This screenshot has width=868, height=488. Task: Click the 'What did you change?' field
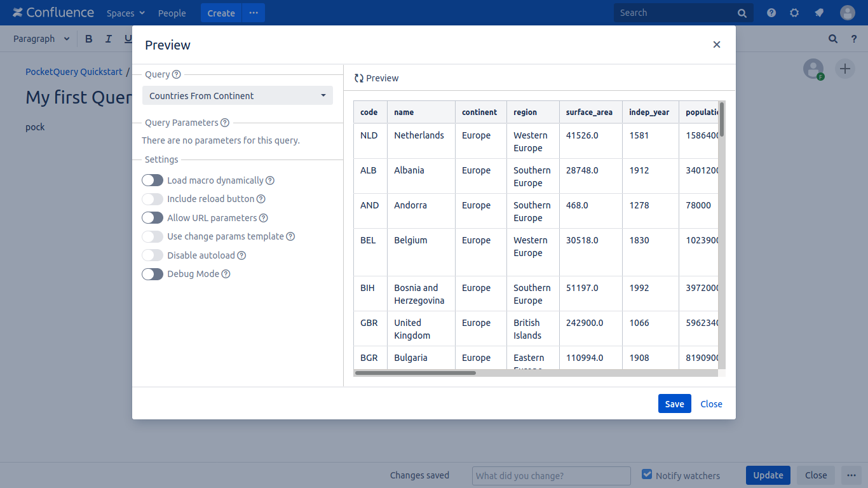(551, 475)
